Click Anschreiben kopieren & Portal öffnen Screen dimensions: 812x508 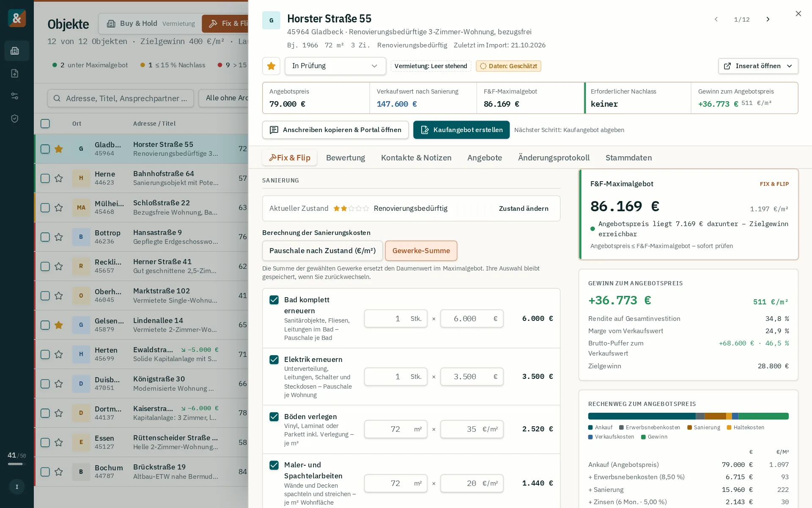coord(335,130)
